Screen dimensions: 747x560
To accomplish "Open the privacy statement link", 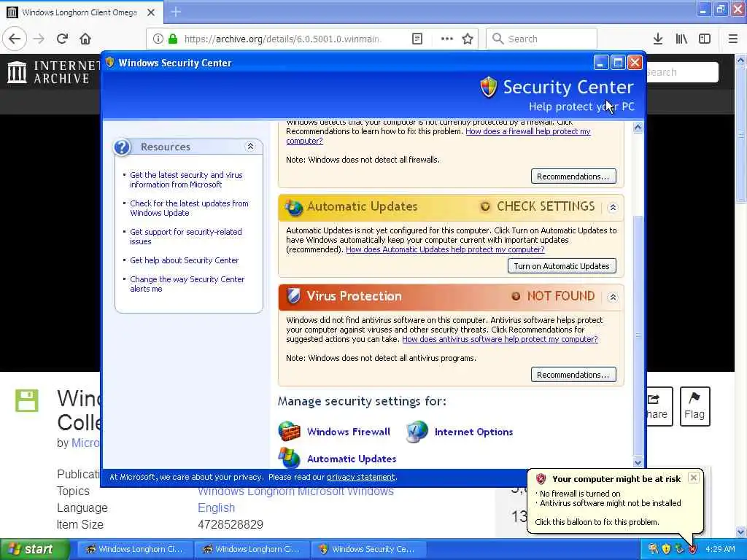I will 360,477.
